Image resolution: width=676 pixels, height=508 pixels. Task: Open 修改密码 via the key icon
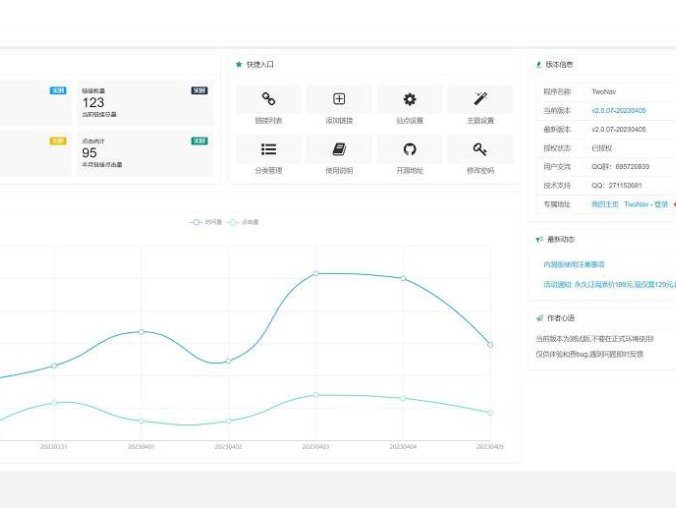tap(480, 149)
